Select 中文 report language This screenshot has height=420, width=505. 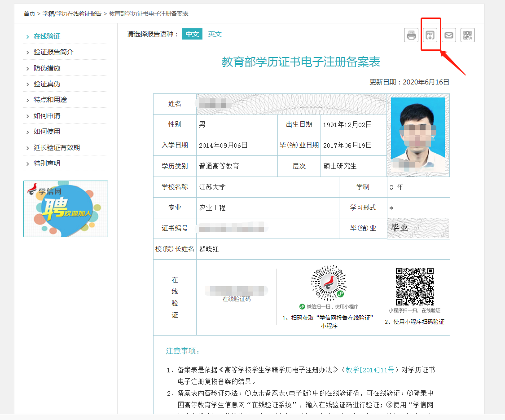[x=192, y=34]
